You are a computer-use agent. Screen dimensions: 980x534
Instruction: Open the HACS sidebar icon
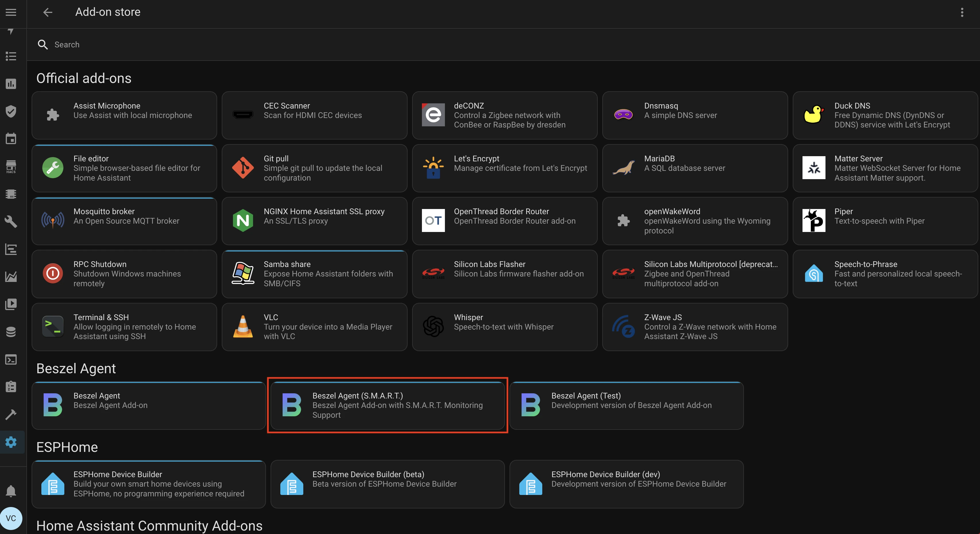tap(11, 166)
